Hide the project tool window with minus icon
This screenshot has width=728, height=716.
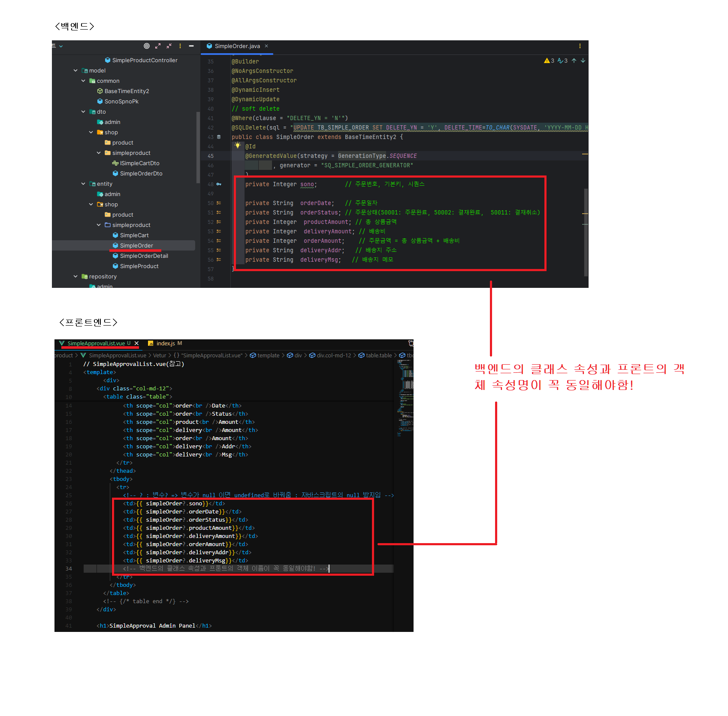(191, 46)
